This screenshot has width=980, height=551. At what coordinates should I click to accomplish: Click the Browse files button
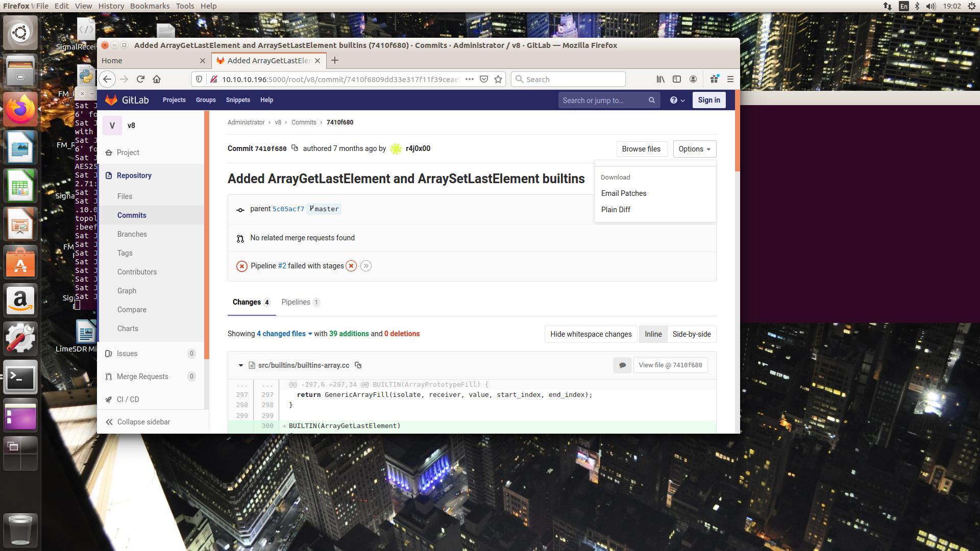pos(641,149)
